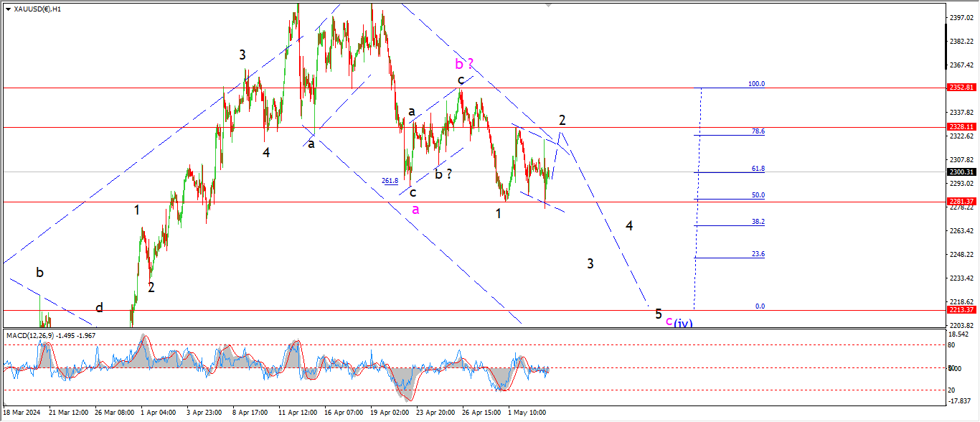980x422 pixels.
Task: Click the '11 Apr 12:00' time axis label
Action: click(x=297, y=413)
